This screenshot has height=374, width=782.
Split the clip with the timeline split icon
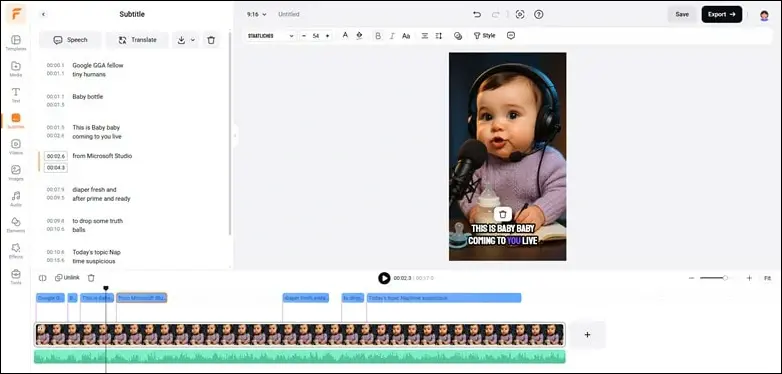(42, 278)
